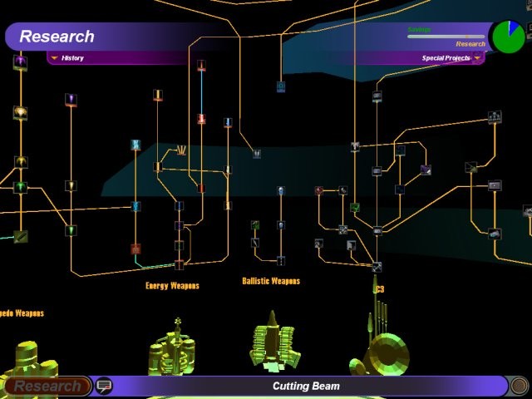This screenshot has height=399, width=532.
Task: Click the Ballistic Weapons category label
Action: coord(271,281)
